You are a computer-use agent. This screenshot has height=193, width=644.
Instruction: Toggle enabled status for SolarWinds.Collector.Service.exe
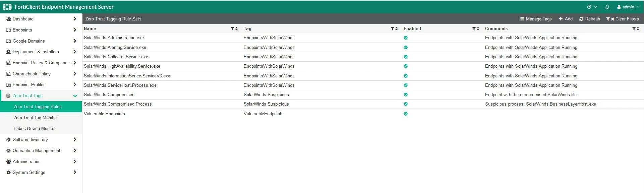coord(406,57)
